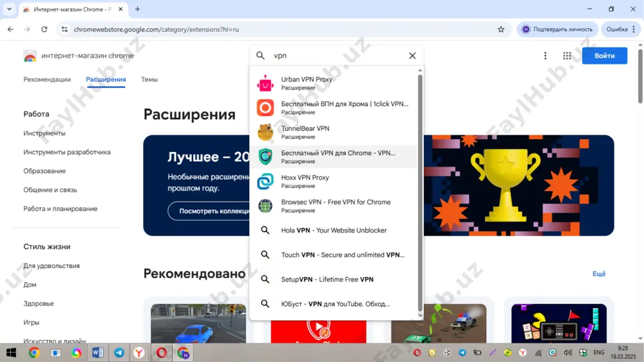Click Подтвердить личность profile button
644x362 pixels.
pos(557,29)
